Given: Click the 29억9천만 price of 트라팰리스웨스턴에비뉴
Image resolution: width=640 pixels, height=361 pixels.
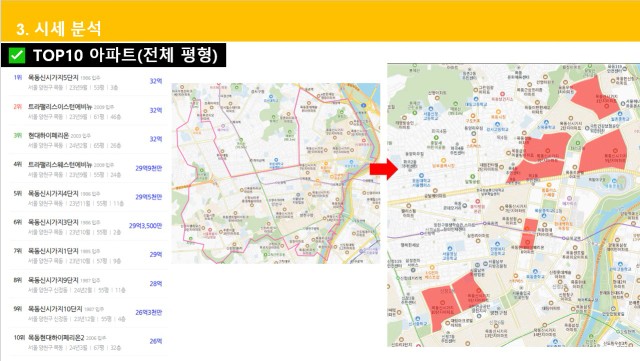Looking at the screenshot, I should coord(149,168).
